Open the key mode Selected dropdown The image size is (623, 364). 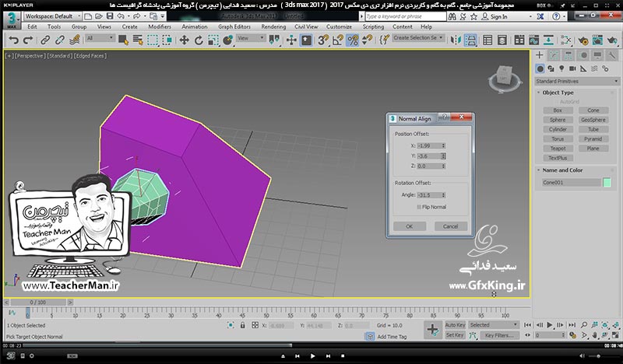click(494, 324)
